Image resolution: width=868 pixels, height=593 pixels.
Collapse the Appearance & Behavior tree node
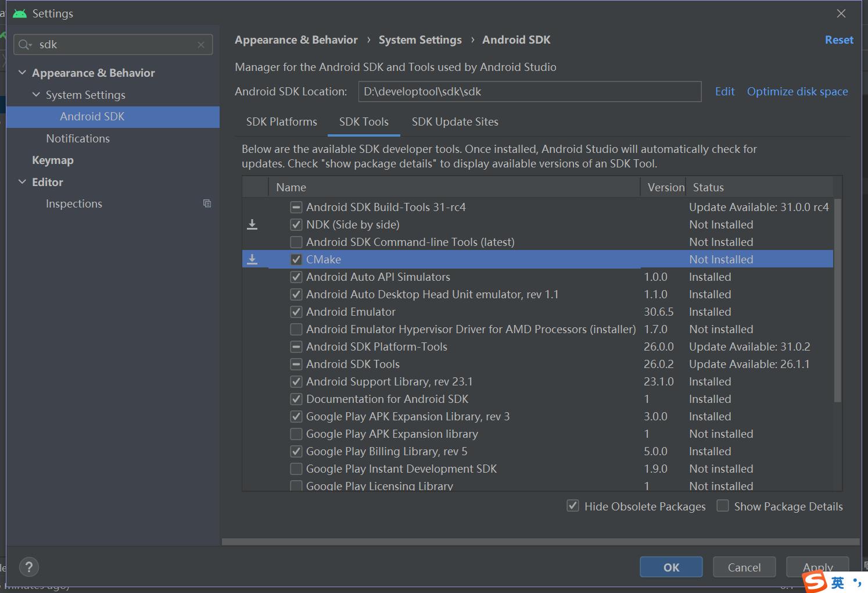tap(22, 73)
